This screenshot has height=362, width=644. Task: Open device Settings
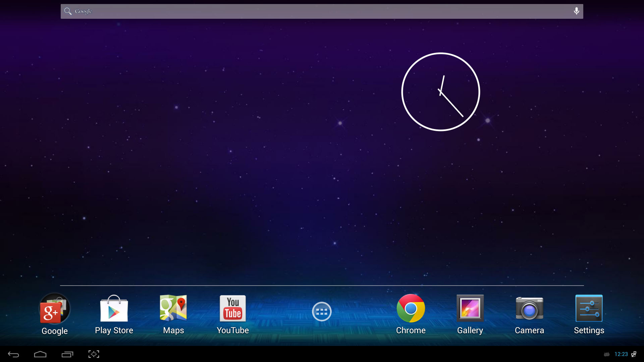589,312
